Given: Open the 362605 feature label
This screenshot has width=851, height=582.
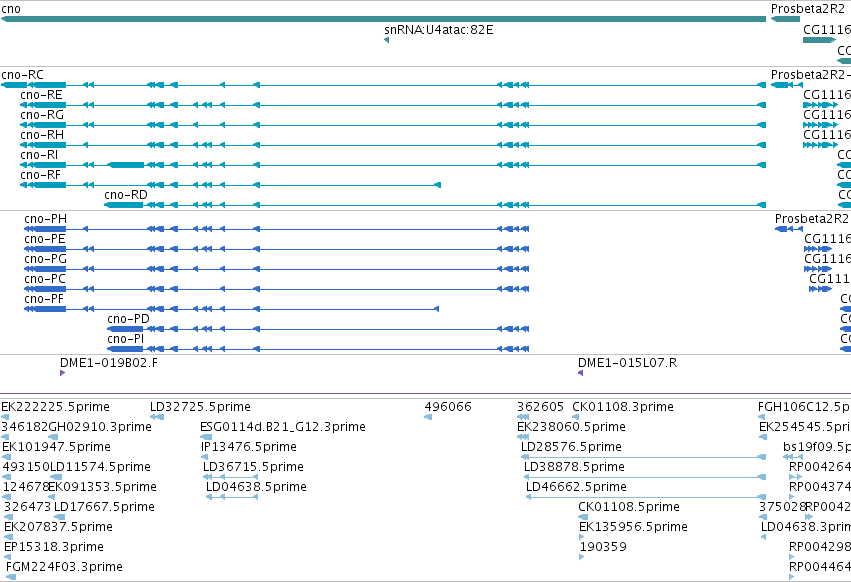Looking at the screenshot, I should [x=541, y=407].
